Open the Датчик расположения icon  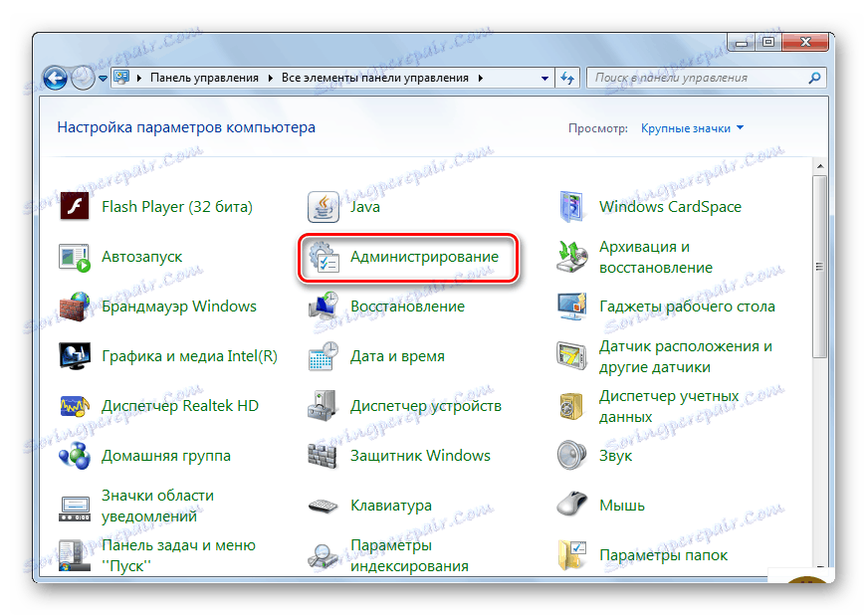click(x=571, y=356)
